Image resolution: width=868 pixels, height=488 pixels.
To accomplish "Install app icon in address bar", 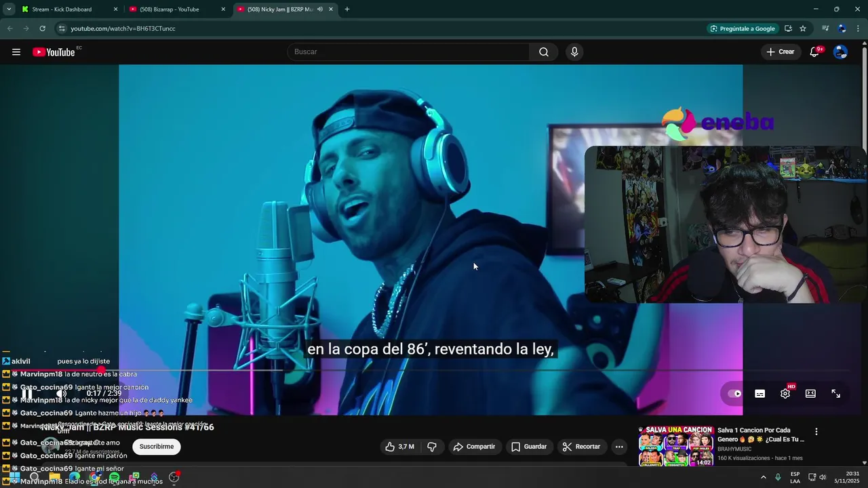I will [x=788, y=28].
